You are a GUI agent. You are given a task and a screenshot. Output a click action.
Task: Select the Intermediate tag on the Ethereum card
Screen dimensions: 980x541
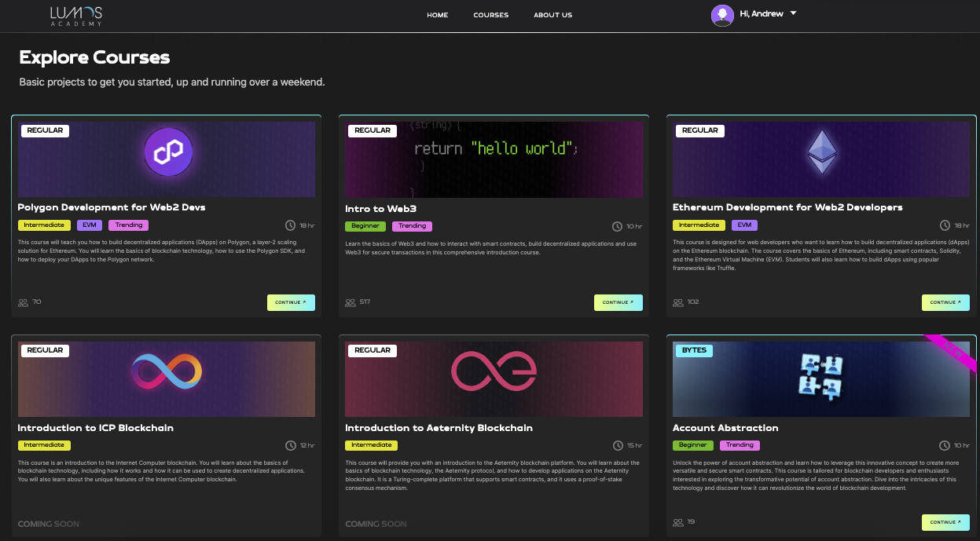[699, 225]
